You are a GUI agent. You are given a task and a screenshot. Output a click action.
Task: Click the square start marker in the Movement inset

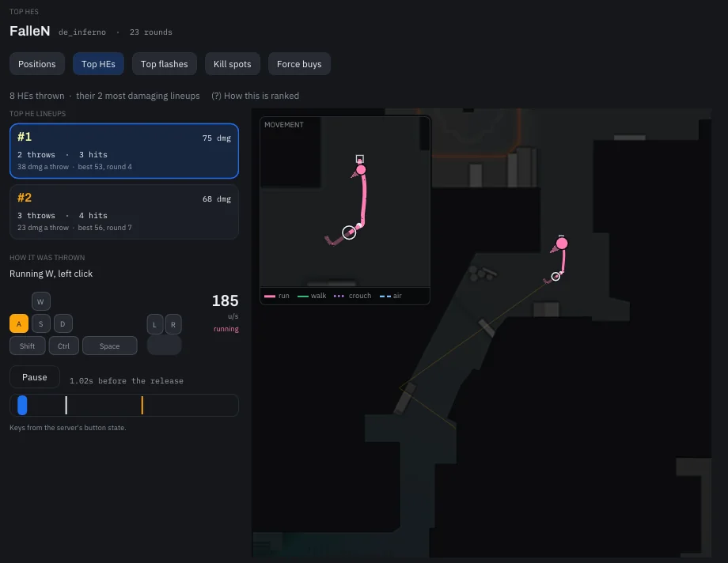coord(360,159)
